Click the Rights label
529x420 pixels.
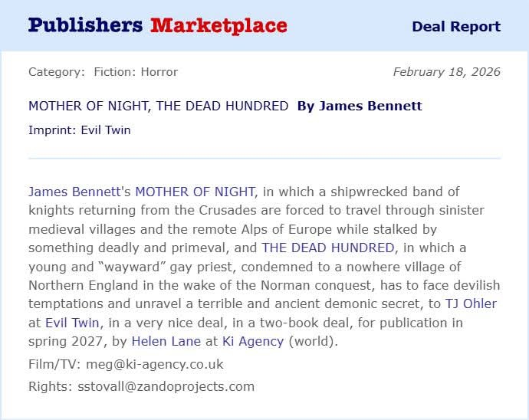(x=48, y=386)
